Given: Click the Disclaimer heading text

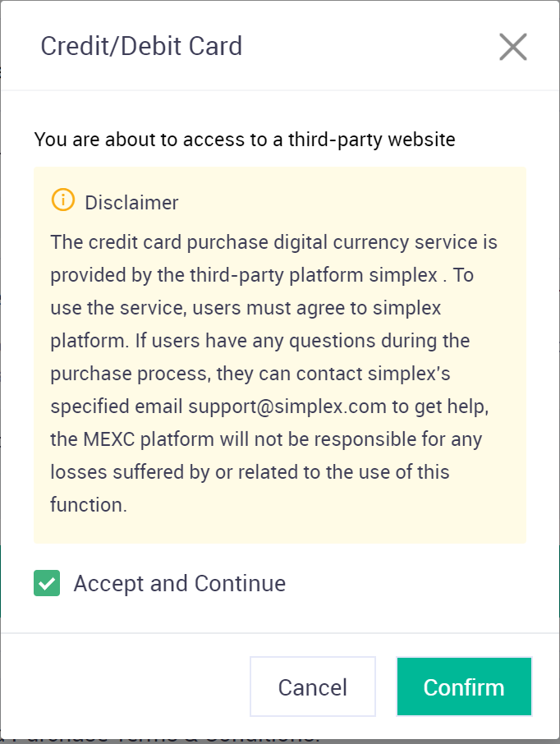Looking at the screenshot, I should 131,203.
